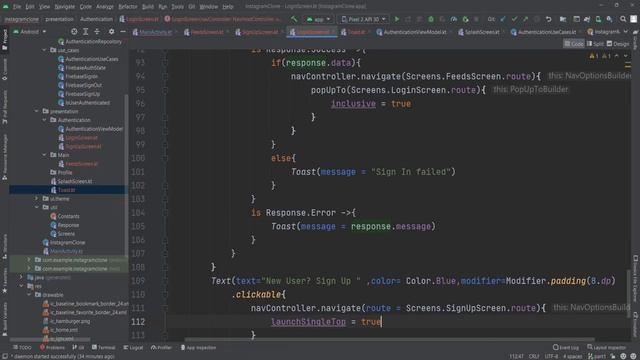Open Android project view dropdown
The width and height of the screenshot is (640, 360).
click(x=29, y=31)
